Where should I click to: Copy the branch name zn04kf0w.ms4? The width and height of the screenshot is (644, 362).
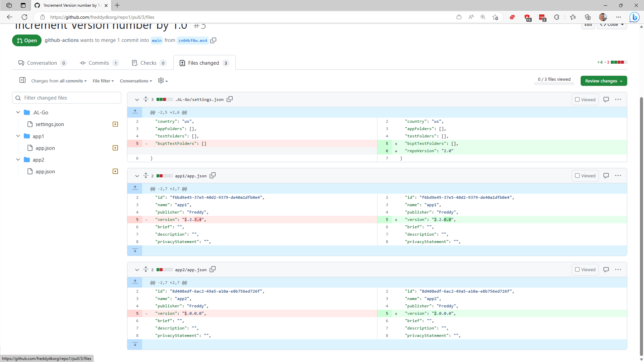pos(213,40)
